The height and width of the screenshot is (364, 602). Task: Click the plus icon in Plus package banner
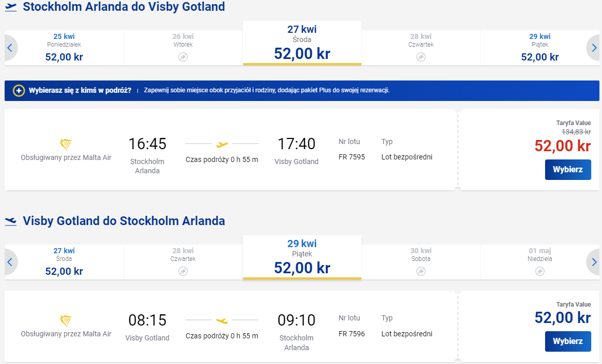tap(19, 91)
